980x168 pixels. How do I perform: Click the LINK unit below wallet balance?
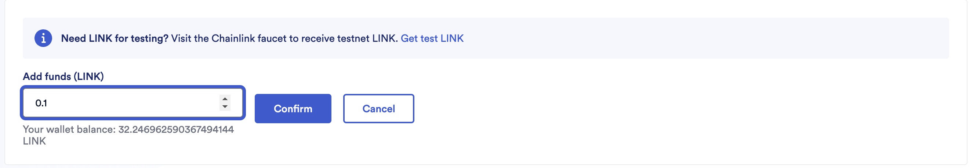click(x=34, y=141)
